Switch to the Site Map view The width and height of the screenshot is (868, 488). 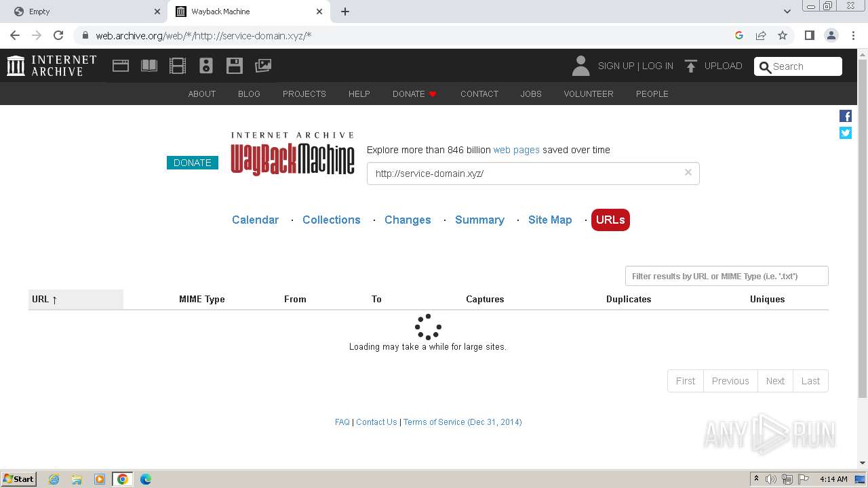pyautogui.click(x=550, y=220)
